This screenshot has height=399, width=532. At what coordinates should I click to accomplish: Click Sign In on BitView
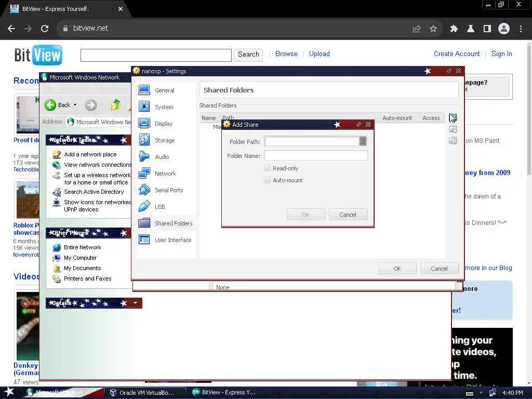pyautogui.click(x=501, y=54)
